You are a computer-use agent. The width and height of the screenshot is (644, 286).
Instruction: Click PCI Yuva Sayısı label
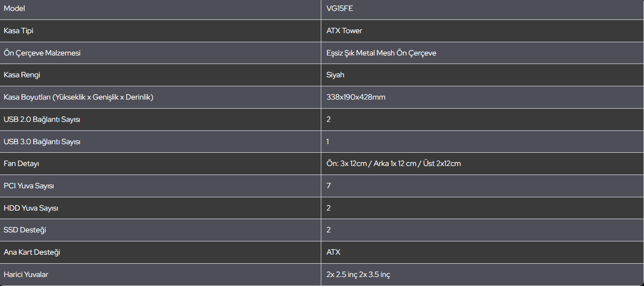[28, 186]
